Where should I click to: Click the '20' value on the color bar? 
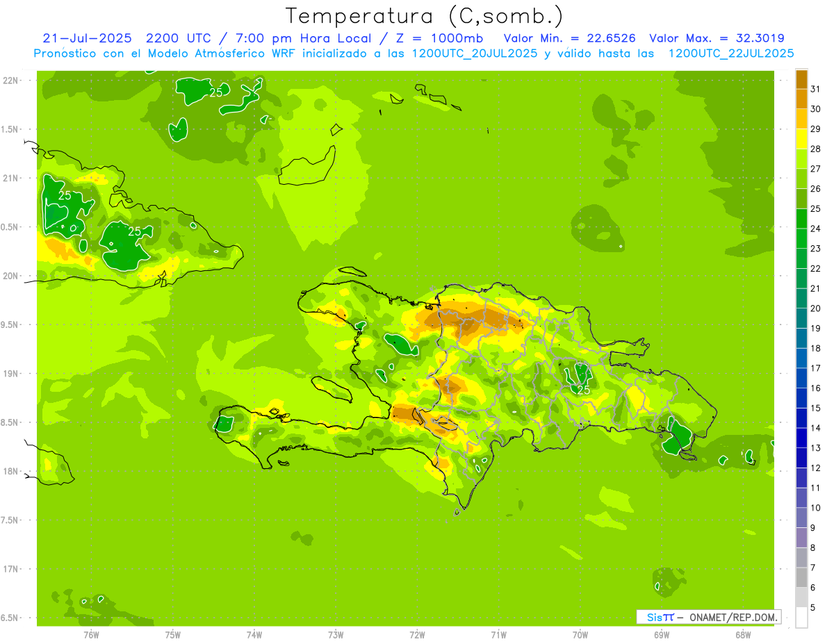(815, 308)
